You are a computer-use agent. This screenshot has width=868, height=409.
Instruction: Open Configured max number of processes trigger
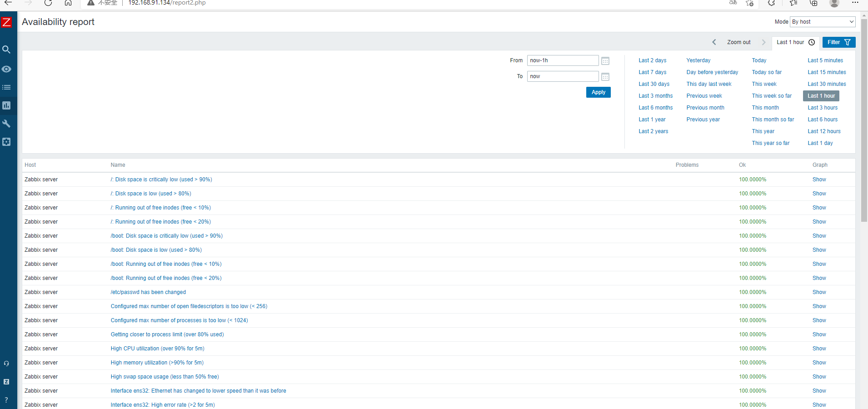click(179, 320)
